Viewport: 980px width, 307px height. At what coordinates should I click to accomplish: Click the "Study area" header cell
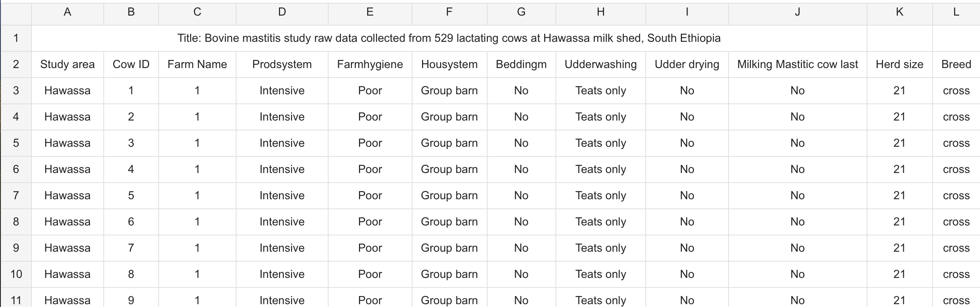pyautogui.click(x=67, y=65)
